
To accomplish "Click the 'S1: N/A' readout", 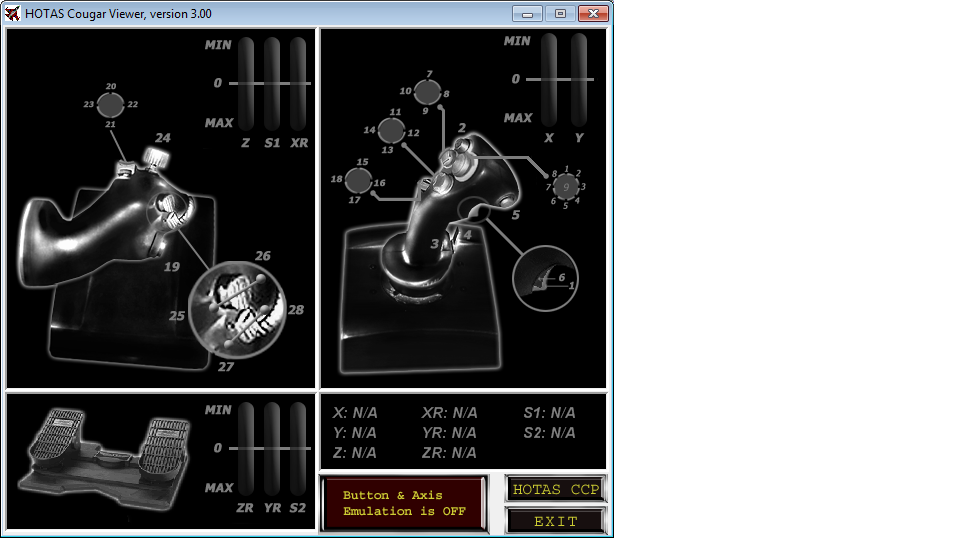I will pyautogui.click(x=549, y=413).
